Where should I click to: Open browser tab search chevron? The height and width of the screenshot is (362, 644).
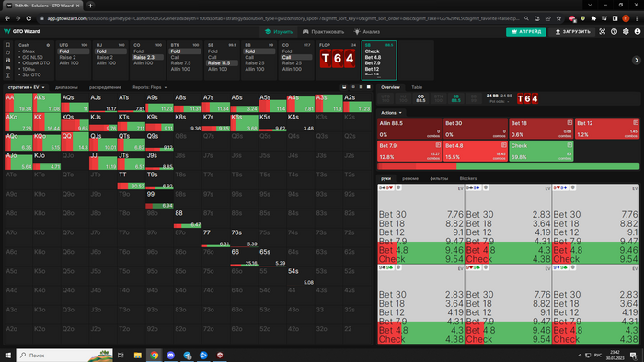tap(590, 6)
